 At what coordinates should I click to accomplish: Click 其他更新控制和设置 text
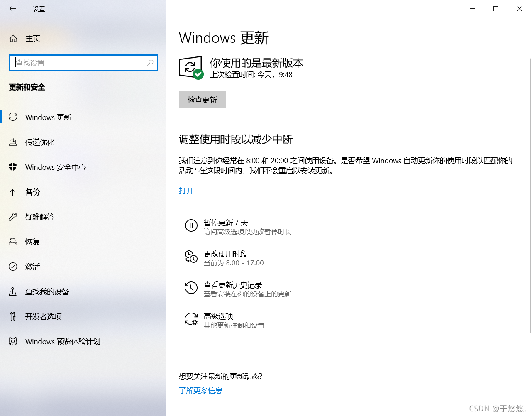pyautogui.click(x=234, y=325)
